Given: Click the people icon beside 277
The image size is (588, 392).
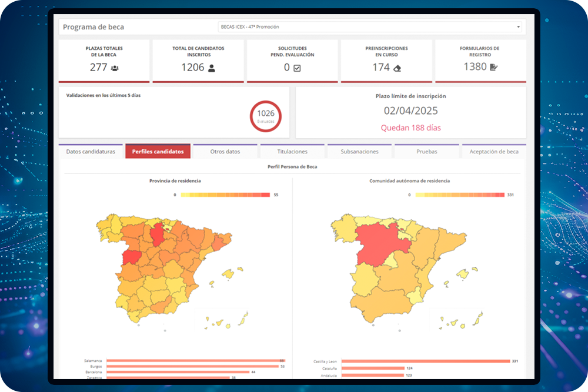Looking at the screenshot, I should pyautogui.click(x=115, y=68).
